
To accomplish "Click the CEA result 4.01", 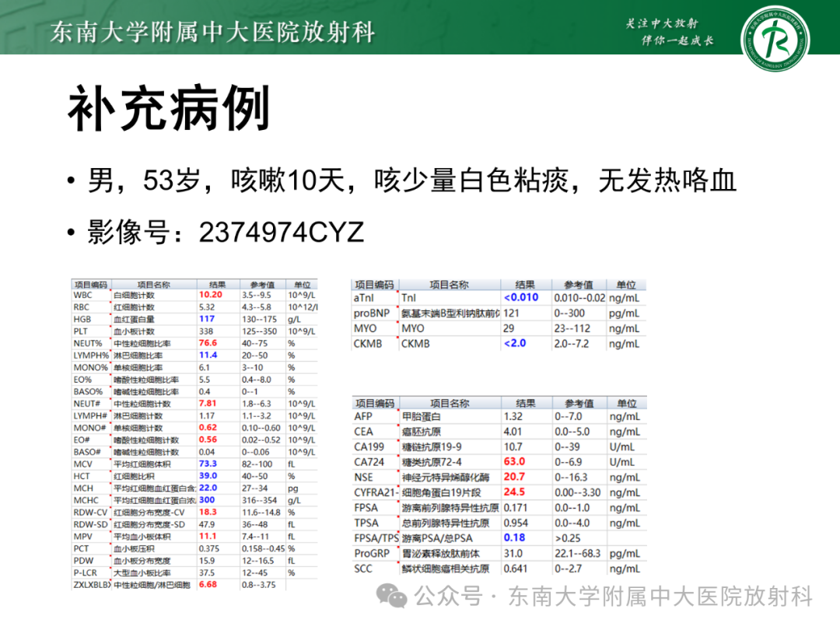I will pos(513,431).
